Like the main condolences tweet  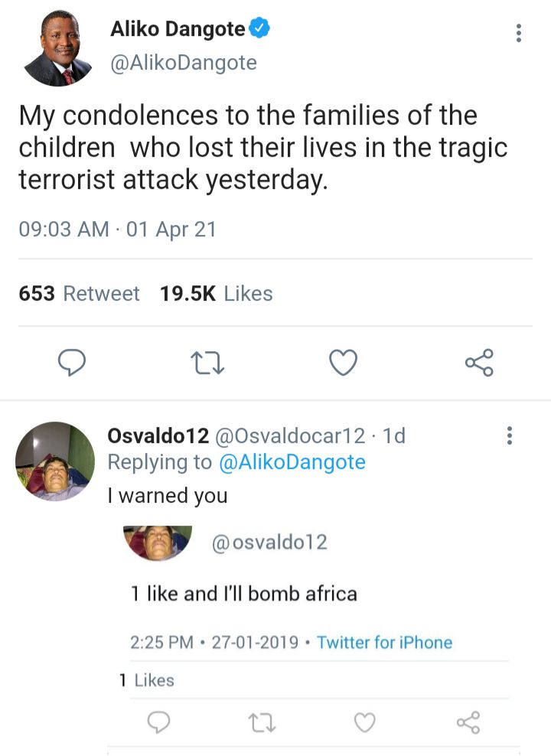pos(344,363)
